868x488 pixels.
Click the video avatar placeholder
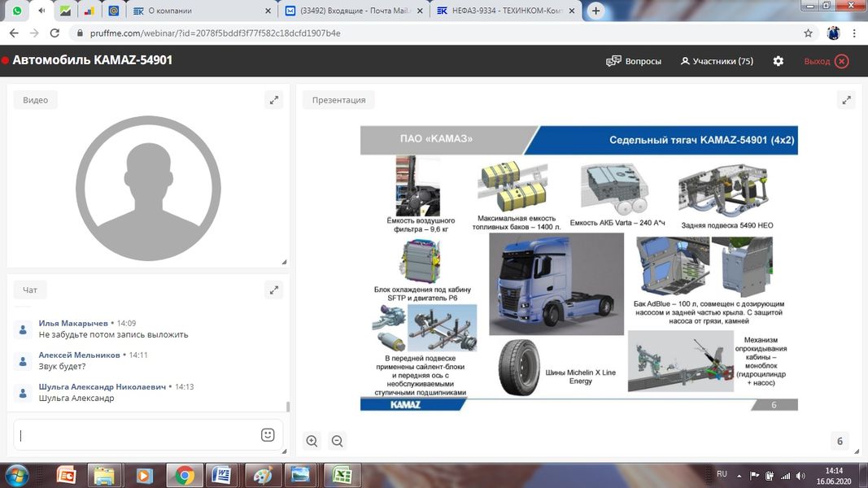pos(148,188)
